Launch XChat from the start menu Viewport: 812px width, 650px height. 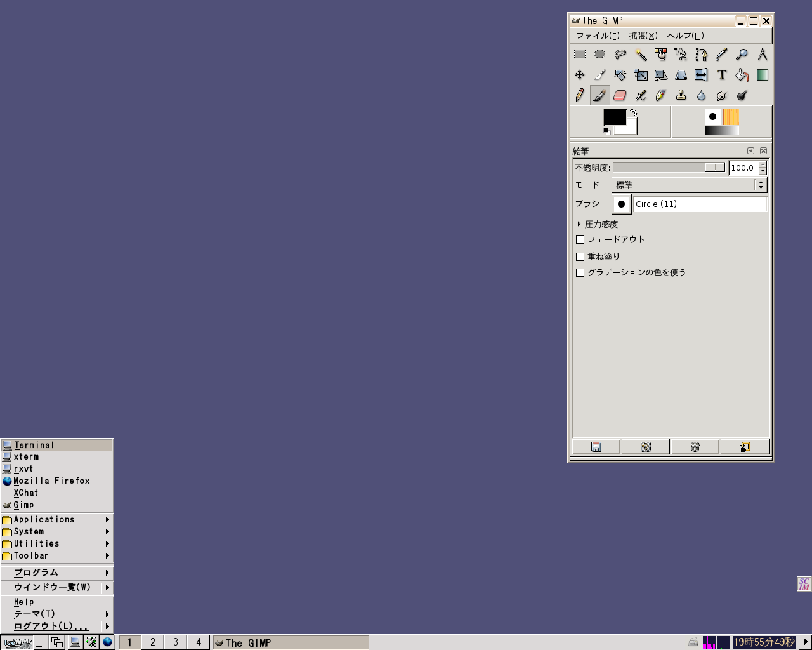pos(57,493)
